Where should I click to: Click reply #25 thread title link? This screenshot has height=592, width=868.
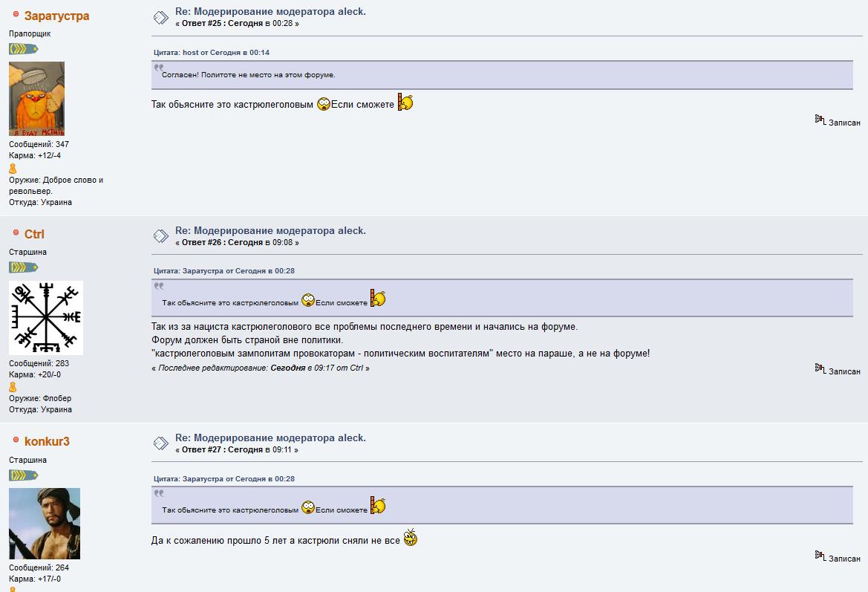(270, 12)
